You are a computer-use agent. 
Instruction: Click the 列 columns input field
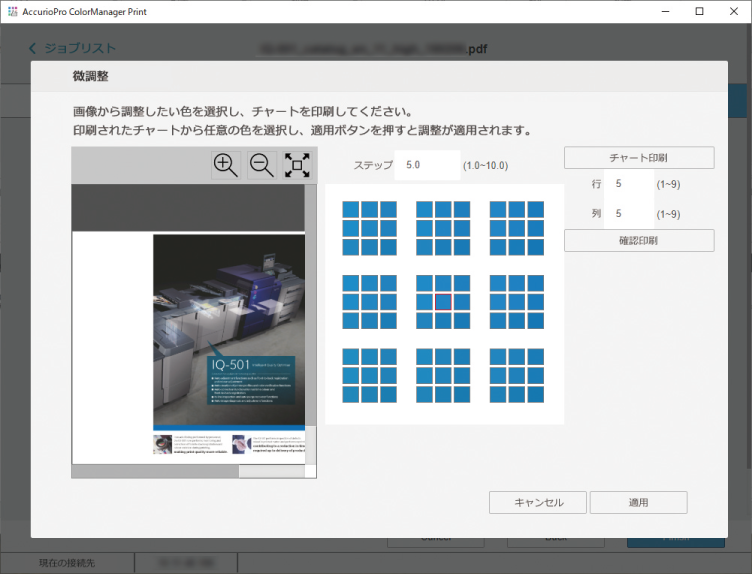point(630,214)
